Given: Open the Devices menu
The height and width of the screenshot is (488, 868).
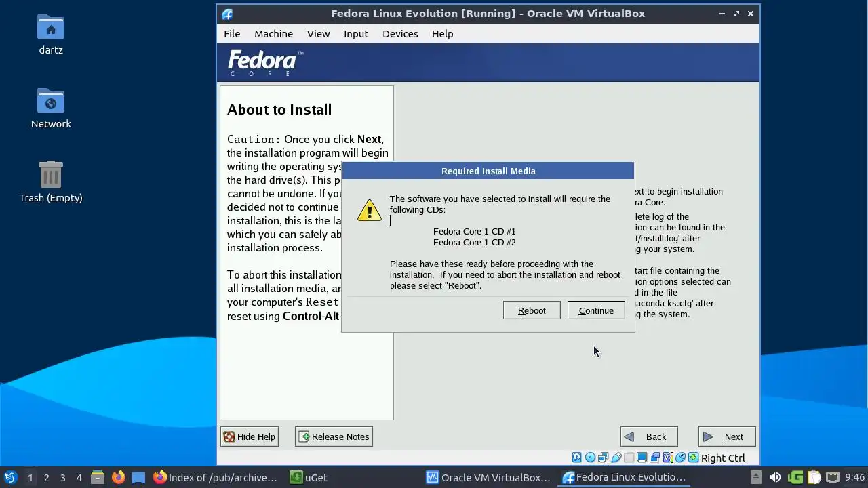Looking at the screenshot, I should (x=400, y=34).
